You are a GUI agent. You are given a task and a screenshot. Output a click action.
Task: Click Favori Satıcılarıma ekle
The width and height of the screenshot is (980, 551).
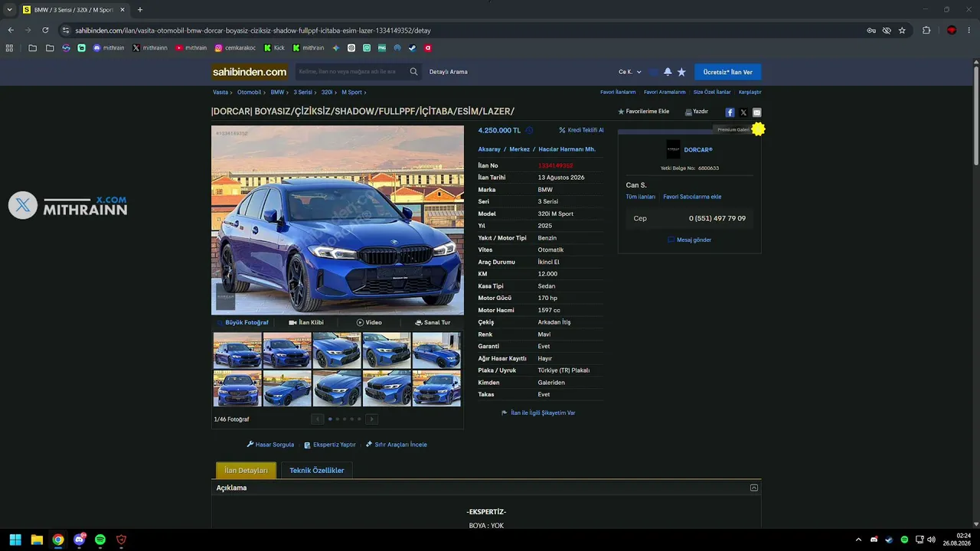click(692, 197)
